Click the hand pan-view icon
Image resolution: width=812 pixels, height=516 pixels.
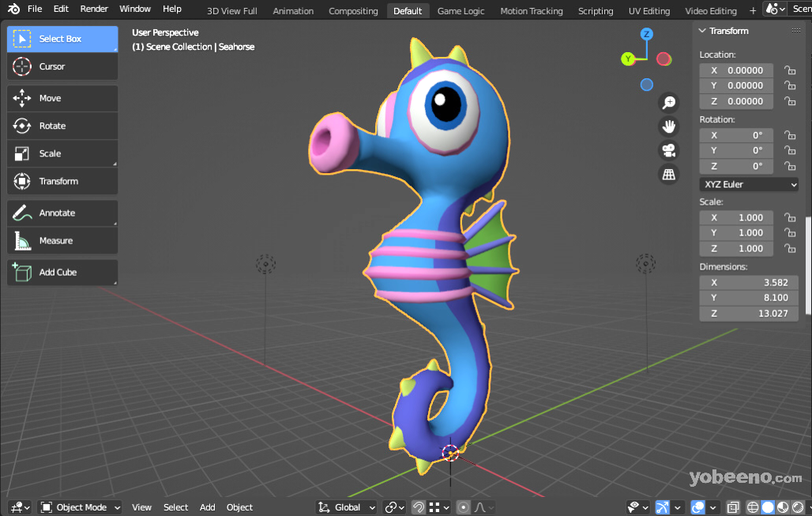(x=668, y=126)
